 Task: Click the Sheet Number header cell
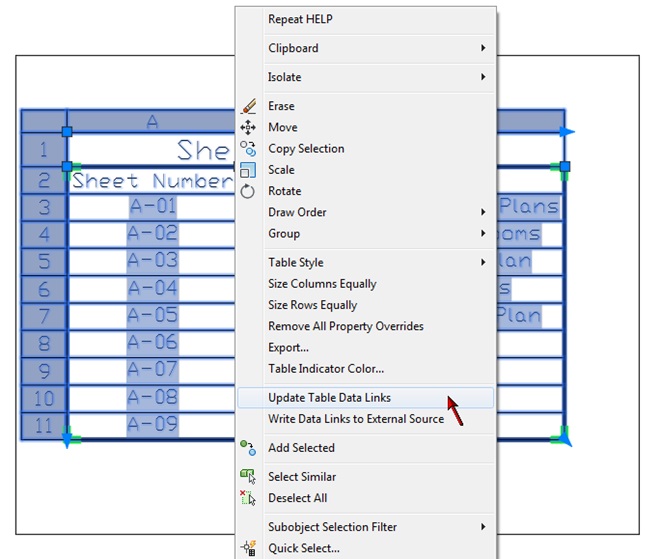[x=152, y=181]
